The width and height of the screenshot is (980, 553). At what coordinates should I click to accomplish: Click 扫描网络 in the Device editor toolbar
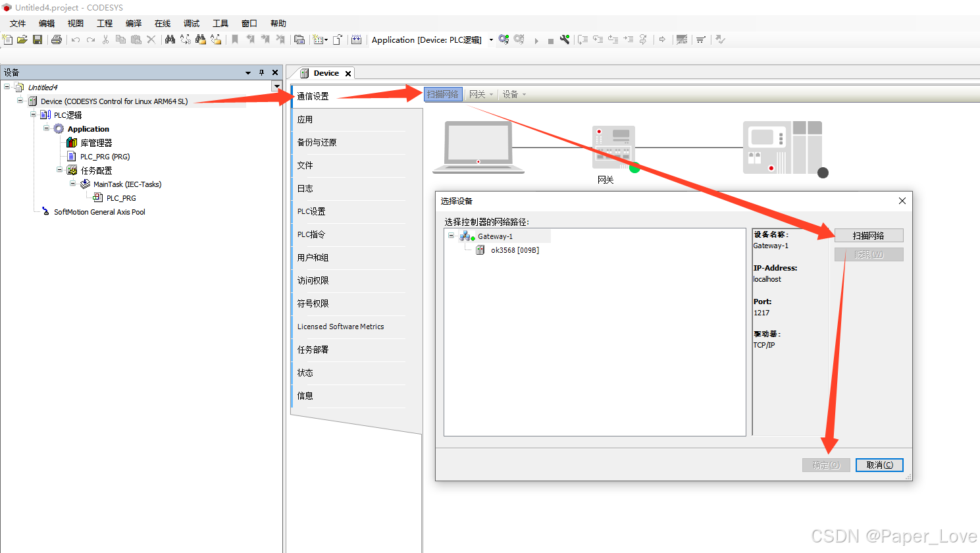443,95
